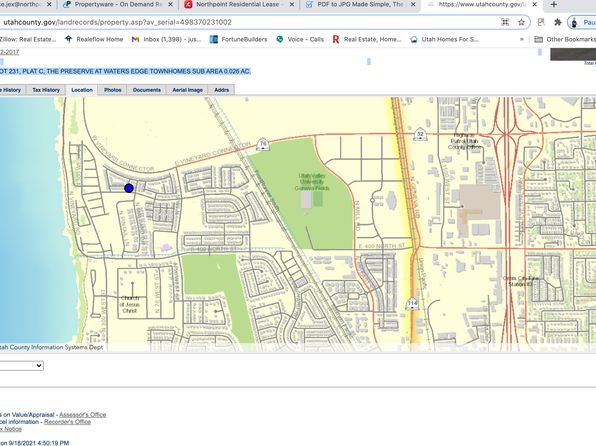Click the route 114 shield on map
The height and width of the screenshot is (446, 596).
(412, 304)
